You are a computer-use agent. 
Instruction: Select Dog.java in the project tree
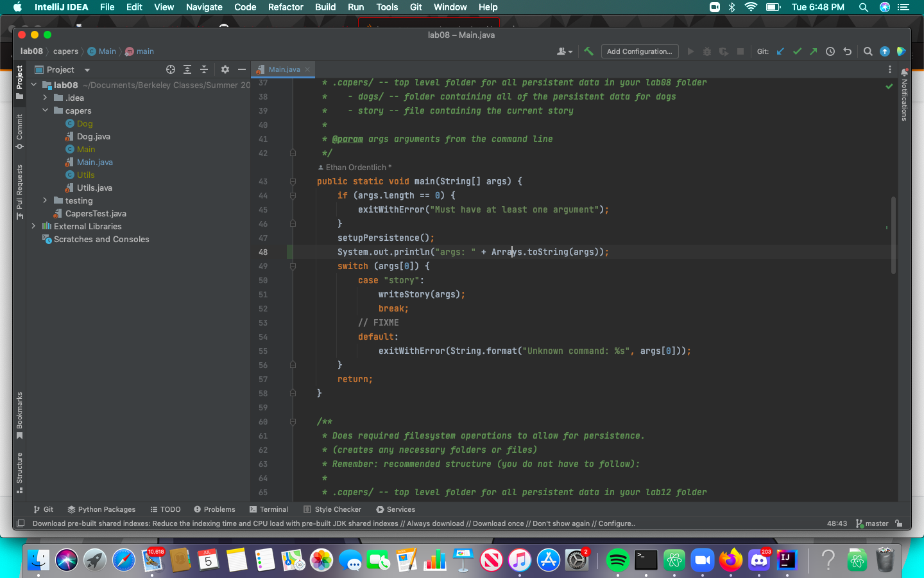click(x=94, y=136)
